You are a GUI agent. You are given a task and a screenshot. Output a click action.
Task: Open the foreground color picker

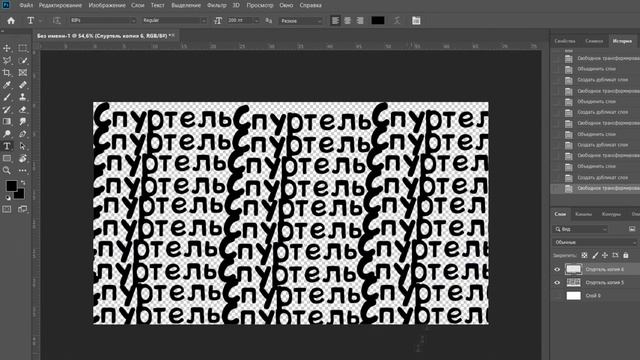pos(11,186)
